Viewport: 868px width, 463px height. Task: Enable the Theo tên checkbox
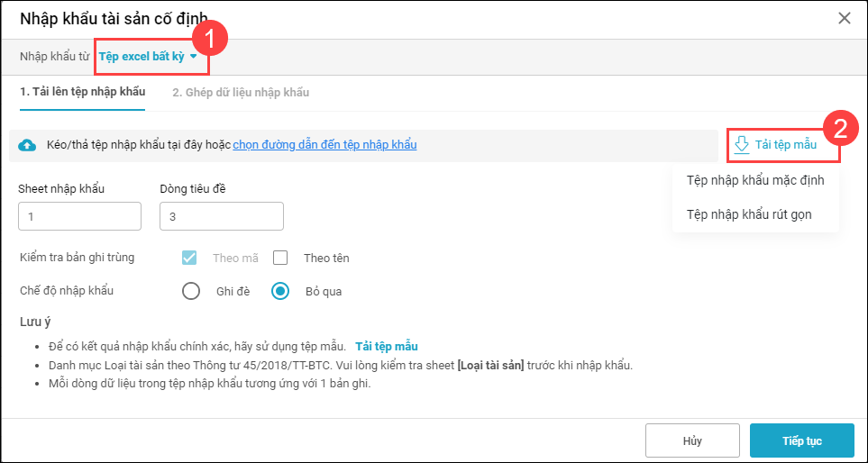280,258
